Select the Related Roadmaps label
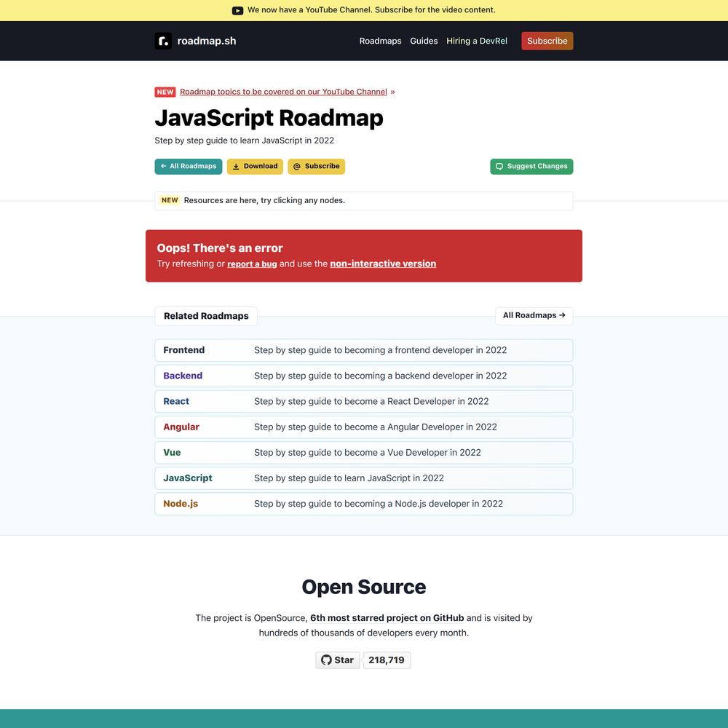 (x=206, y=316)
